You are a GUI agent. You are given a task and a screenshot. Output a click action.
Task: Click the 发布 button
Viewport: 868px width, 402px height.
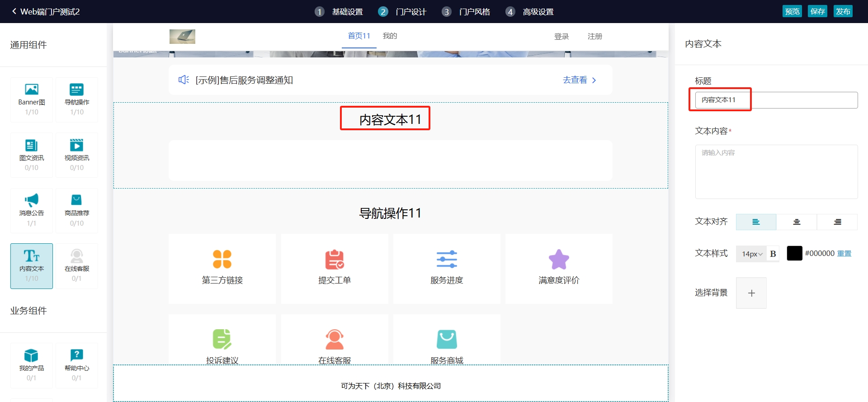point(843,11)
